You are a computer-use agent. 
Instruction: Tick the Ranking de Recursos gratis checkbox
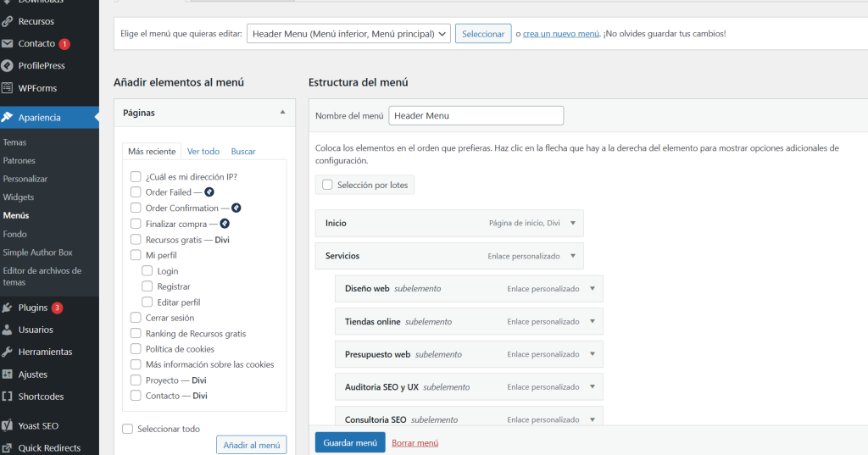click(136, 333)
